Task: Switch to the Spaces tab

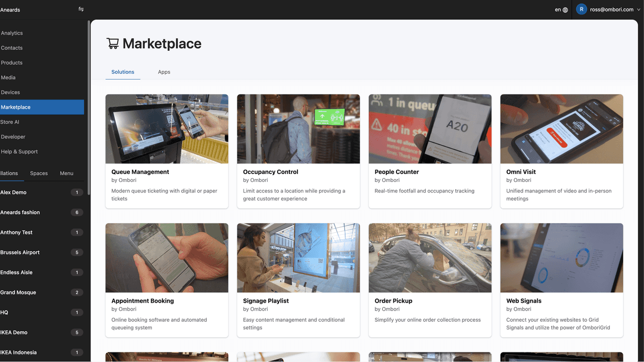Action: click(x=39, y=173)
